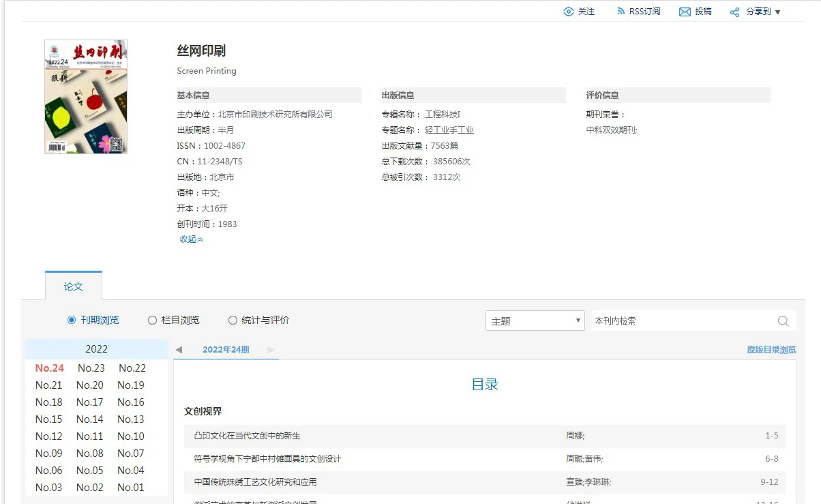
Task: Select the 2022年24期 issue tab
Action: click(x=225, y=349)
